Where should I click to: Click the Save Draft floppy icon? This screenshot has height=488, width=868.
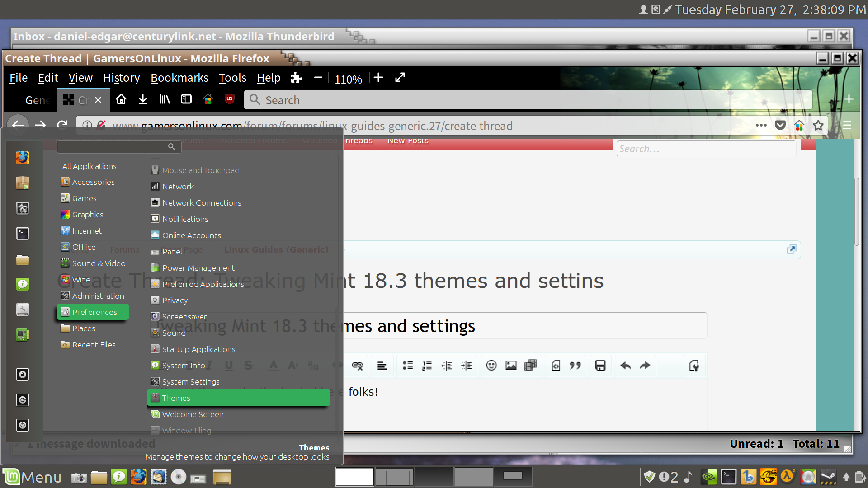point(600,366)
